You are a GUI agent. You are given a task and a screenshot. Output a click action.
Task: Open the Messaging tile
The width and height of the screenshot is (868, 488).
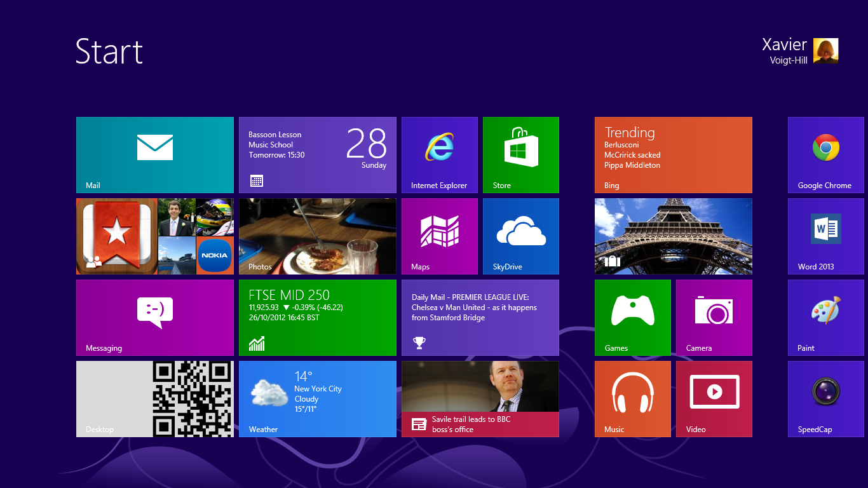[x=155, y=317]
